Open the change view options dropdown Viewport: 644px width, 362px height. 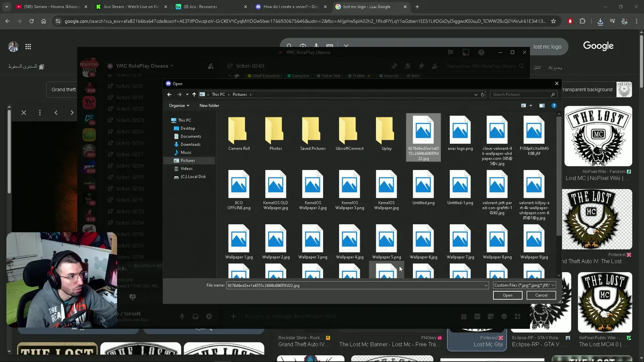pyautogui.click(x=530, y=106)
